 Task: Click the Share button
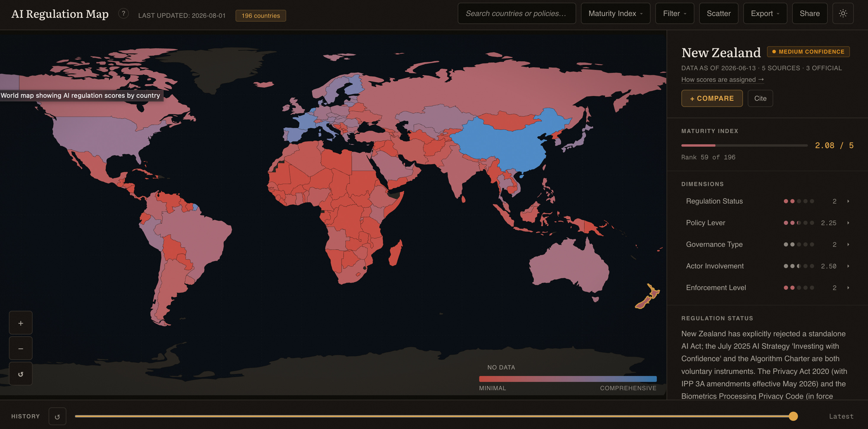coord(809,13)
